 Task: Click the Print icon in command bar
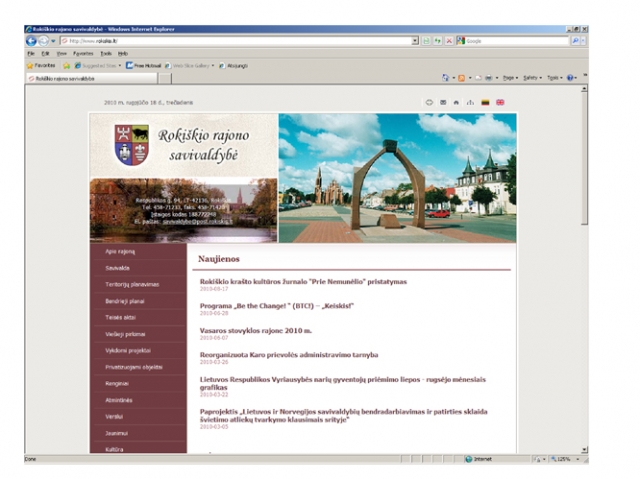(x=488, y=78)
